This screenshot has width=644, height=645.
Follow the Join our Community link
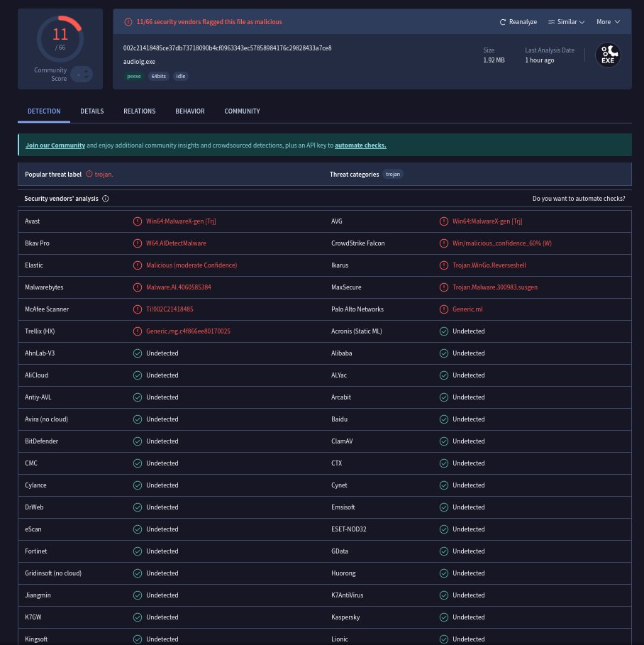tap(55, 145)
